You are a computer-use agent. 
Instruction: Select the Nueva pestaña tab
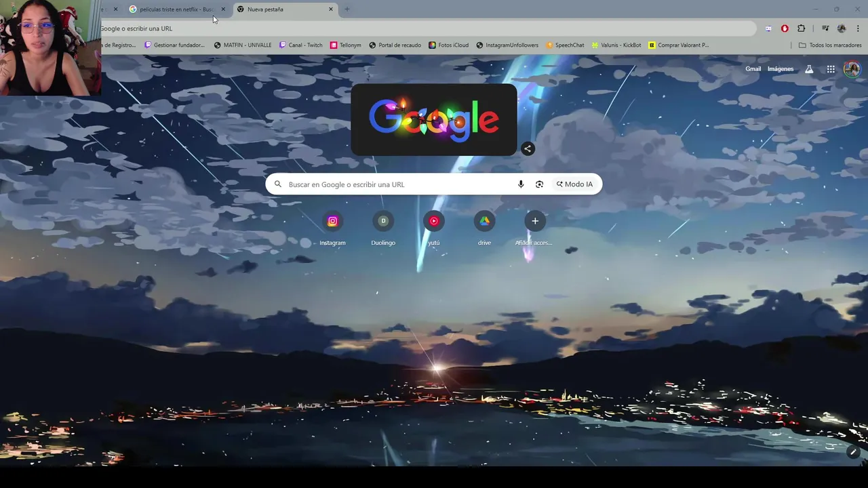click(x=285, y=9)
